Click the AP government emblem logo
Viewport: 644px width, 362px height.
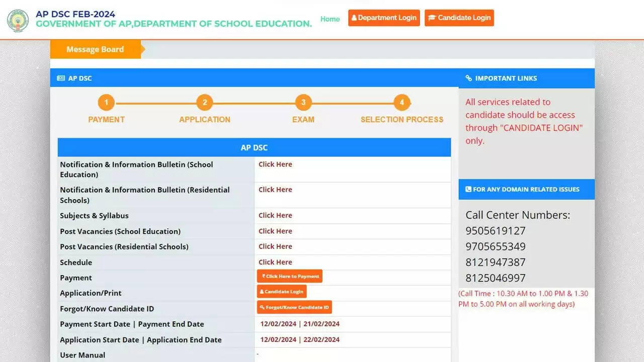(18, 20)
